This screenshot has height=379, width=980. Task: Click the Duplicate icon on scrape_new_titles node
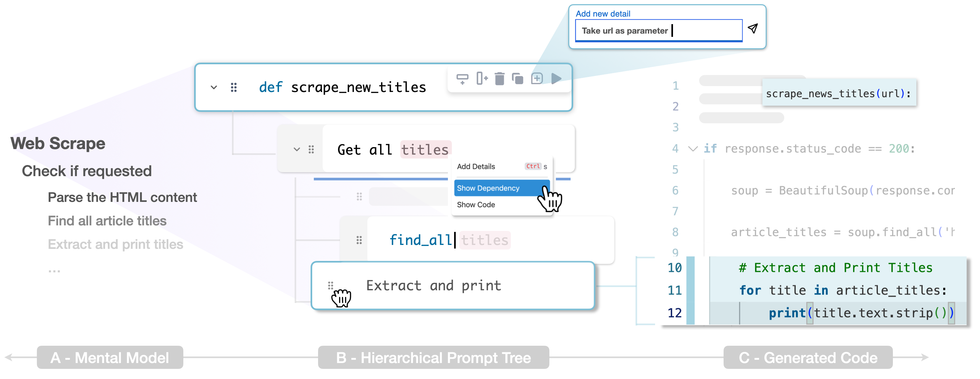[x=518, y=80]
